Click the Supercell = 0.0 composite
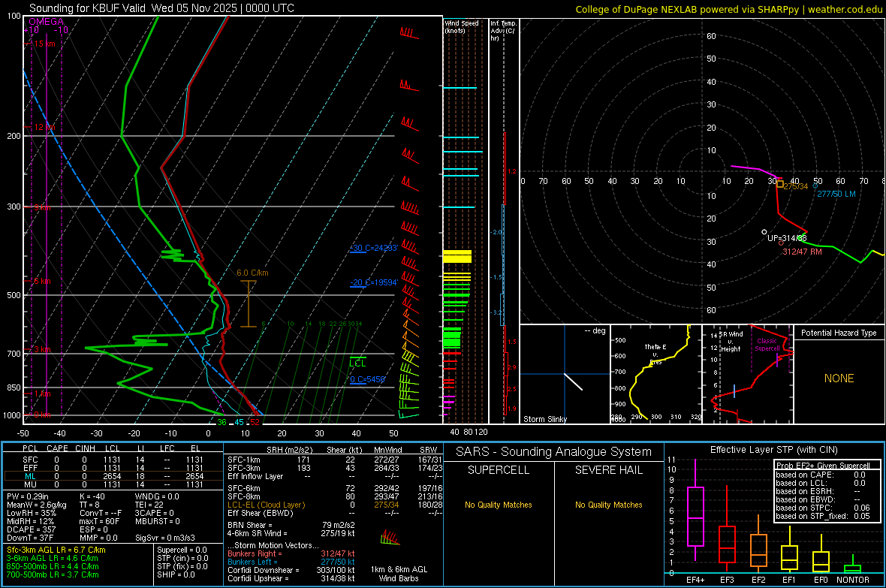The width and height of the screenshot is (886, 588). click(x=182, y=550)
